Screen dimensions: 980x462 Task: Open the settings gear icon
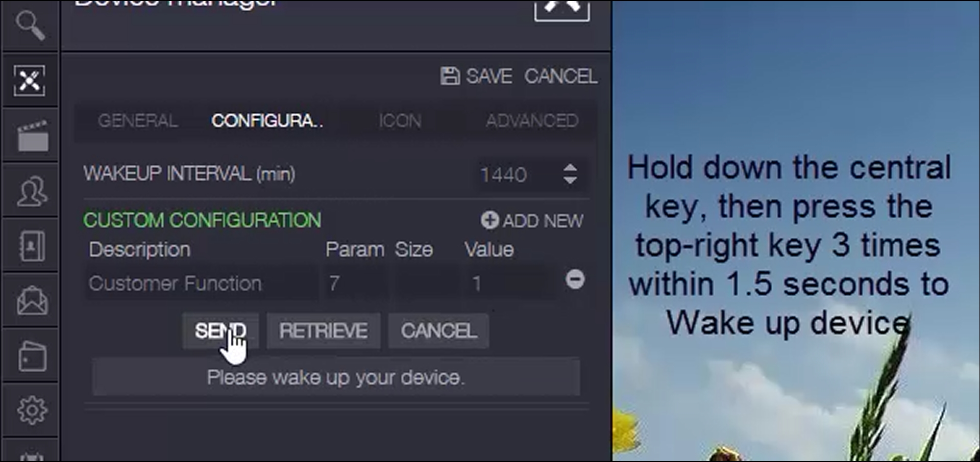coord(32,410)
